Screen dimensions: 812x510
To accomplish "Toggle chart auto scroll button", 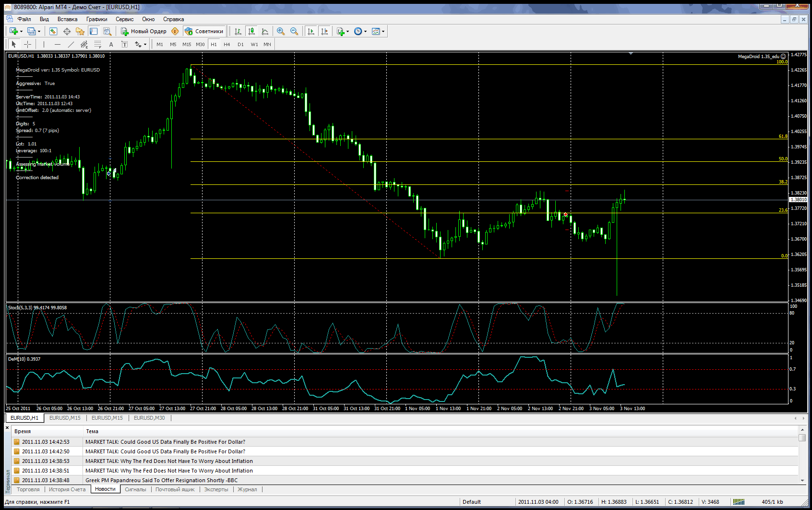I will 310,31.
